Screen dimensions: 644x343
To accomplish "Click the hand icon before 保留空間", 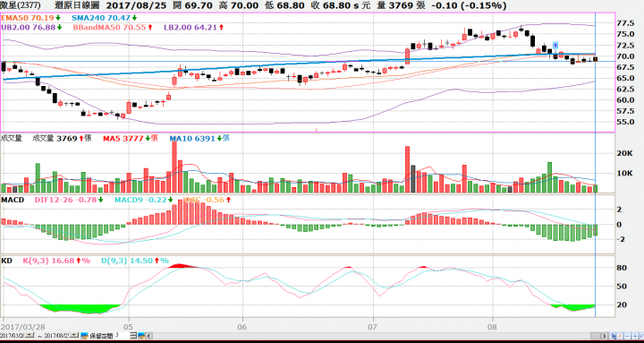I will pyautogui.click(x=84, y=336).
